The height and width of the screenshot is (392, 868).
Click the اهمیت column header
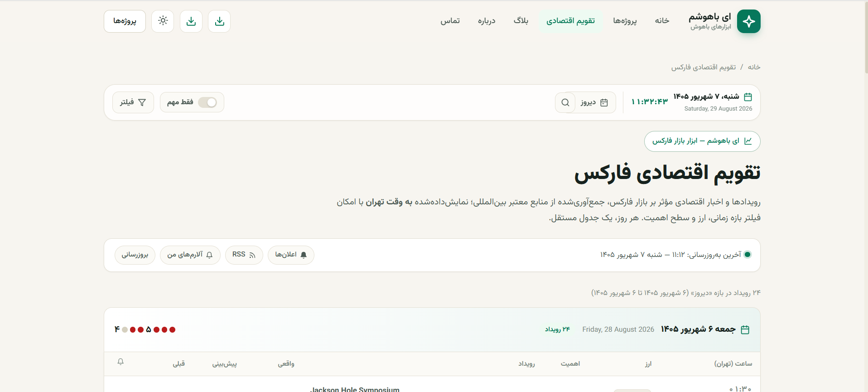[570, 364]
